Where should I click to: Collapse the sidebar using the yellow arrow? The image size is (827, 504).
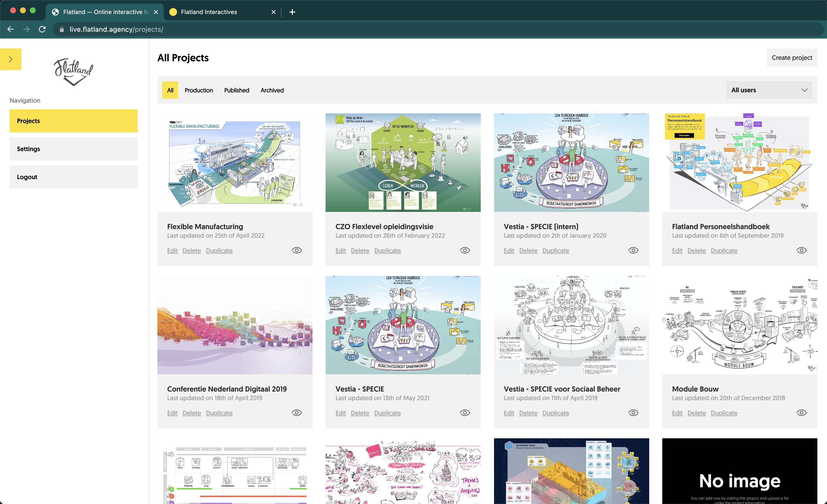coord(11,59)
